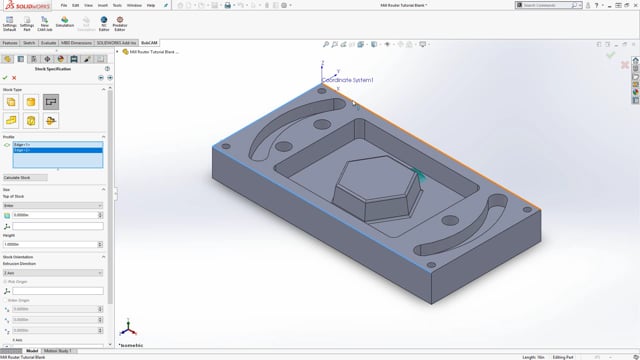
Task: Open the DimXpert target tab icon
Action: [47, 59]
